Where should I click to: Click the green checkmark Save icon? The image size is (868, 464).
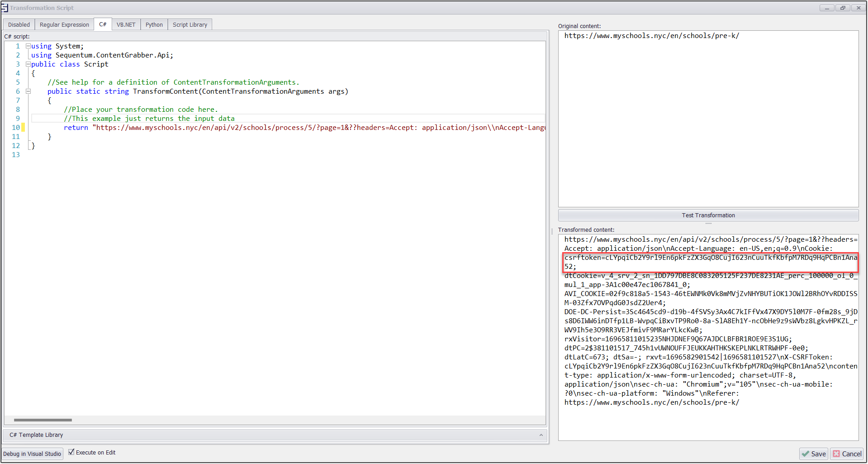coord(806,454)
